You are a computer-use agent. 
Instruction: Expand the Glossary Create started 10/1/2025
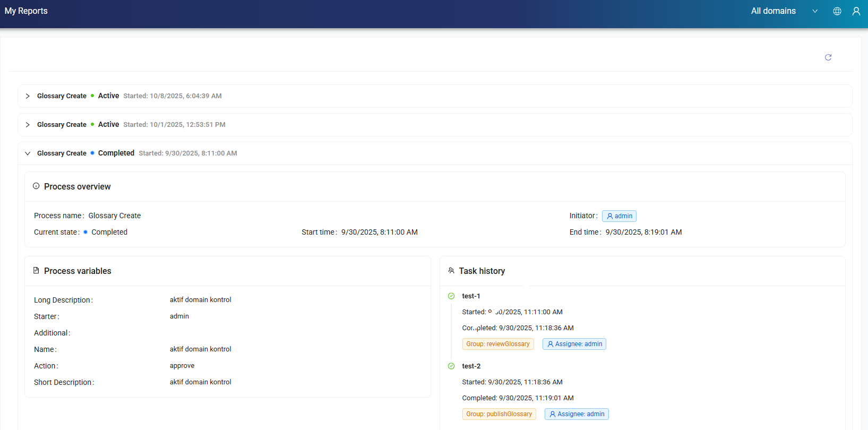pos(28,125)
